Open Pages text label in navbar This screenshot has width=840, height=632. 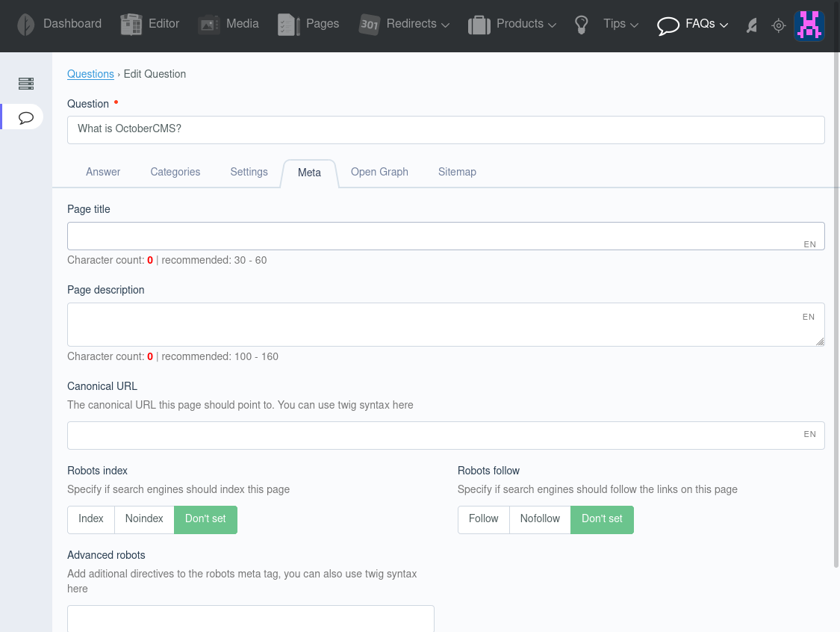pos(323,24)
